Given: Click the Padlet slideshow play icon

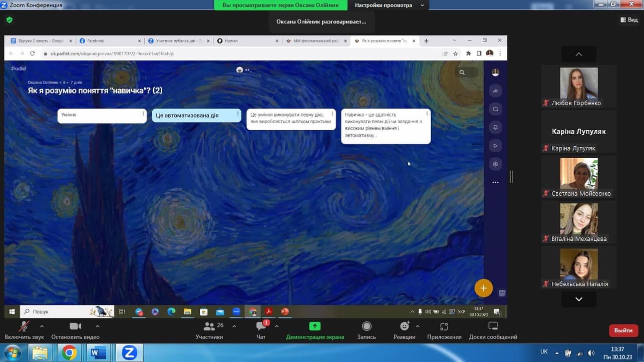Looking at the screenshot, I should (x=495, y=146).
